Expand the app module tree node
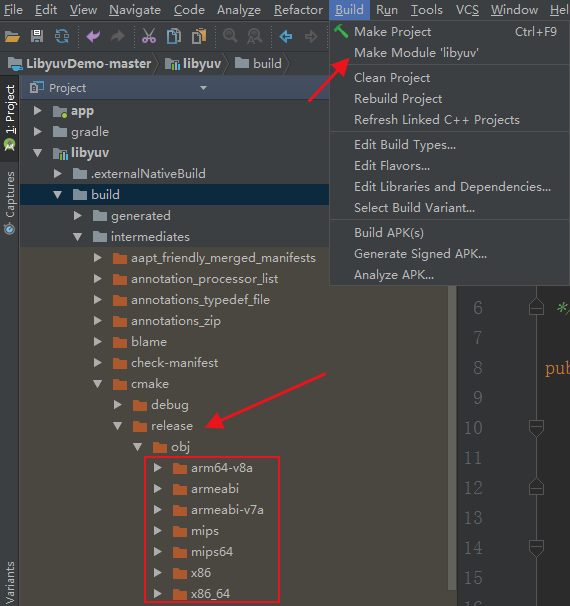 [37, 111]
